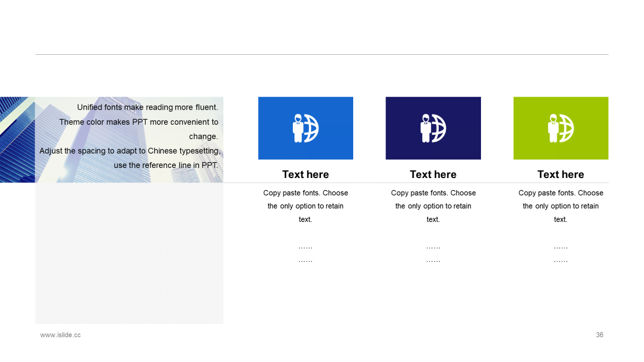Image resolution: width=644 pixels, height=362 pixels.
Task: Click the slide number 36
Action: click(599, 335)
